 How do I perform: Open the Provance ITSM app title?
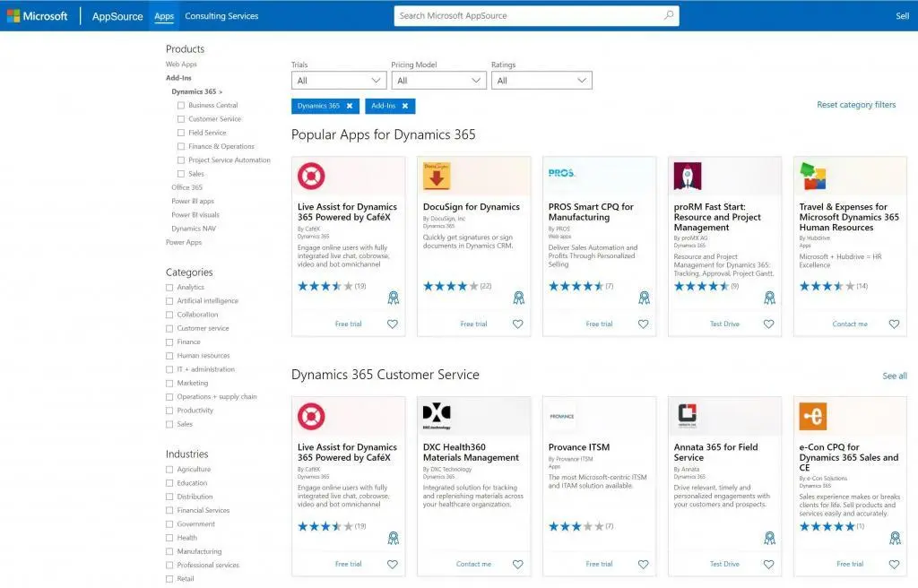(x=578, y=447)
